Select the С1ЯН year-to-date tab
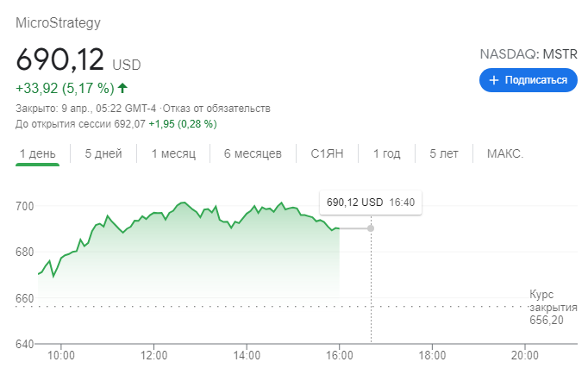This screenshot has width=588, height=368. point(327,153)
